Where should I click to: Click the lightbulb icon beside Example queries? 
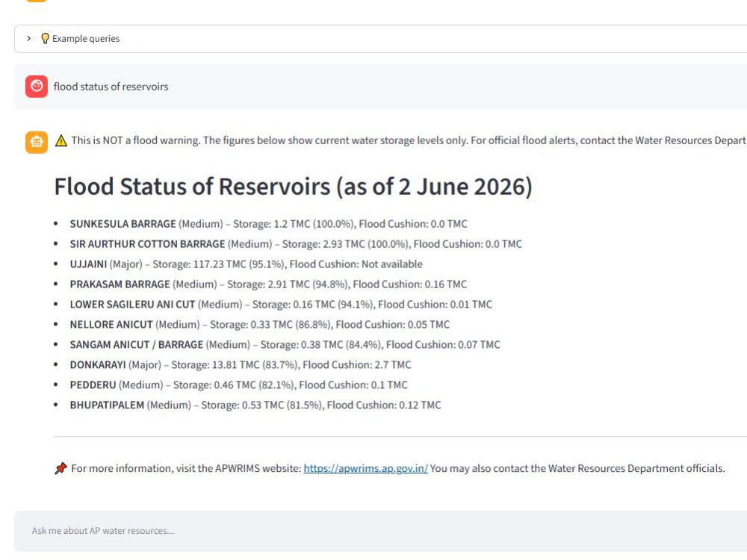[46, 39]
